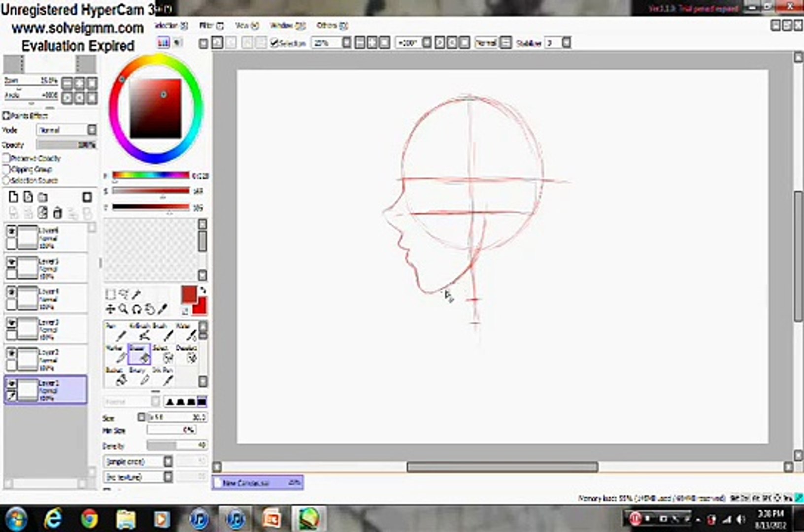Toggle visibility eye of Layer2
Viewport: 804px width, 532px height.
[x=11, y=354]
